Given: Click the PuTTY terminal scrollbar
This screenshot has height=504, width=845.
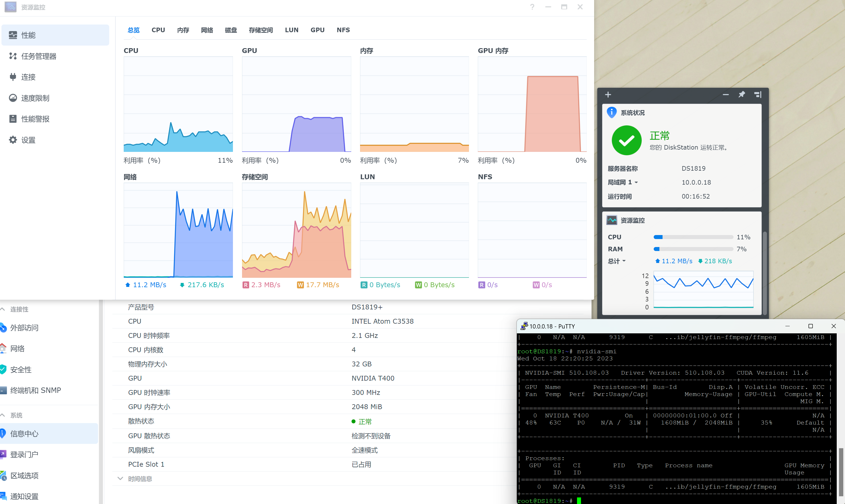Looking at the screenshot, I should [841, 472].
